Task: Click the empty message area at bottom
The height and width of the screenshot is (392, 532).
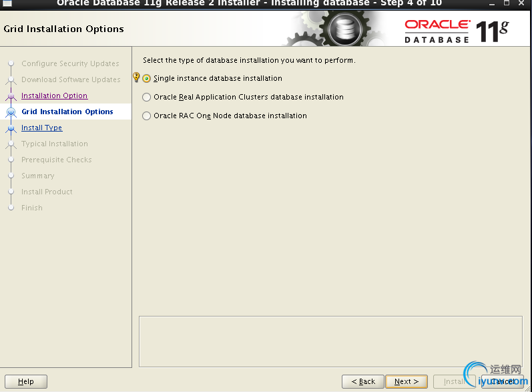Action: (x=330, y=341)
